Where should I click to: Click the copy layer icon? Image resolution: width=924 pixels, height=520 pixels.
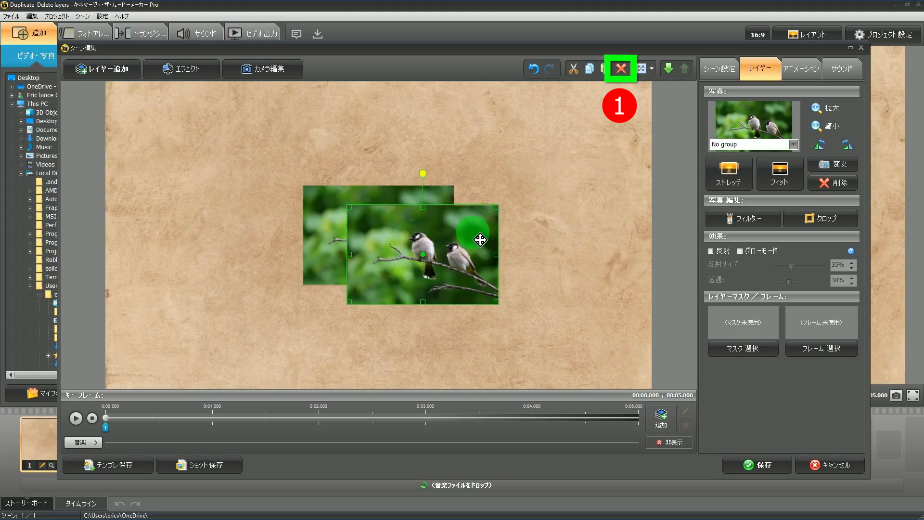tap(590, 68)
